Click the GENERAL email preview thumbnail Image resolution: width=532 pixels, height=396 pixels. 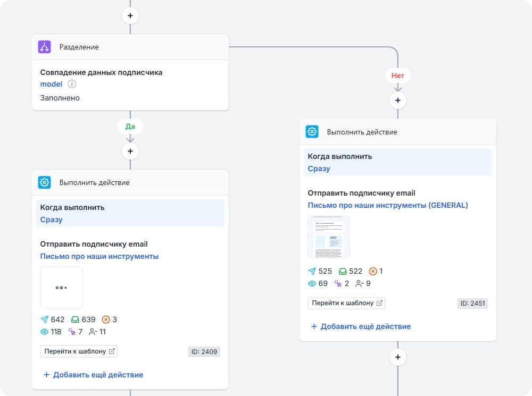click(329, 237)
